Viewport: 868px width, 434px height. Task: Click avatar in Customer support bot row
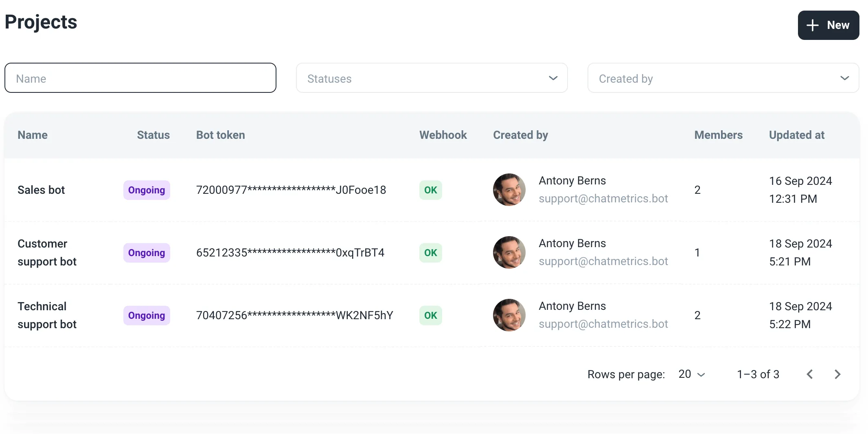pyautogui.click(x=509, y=252)
